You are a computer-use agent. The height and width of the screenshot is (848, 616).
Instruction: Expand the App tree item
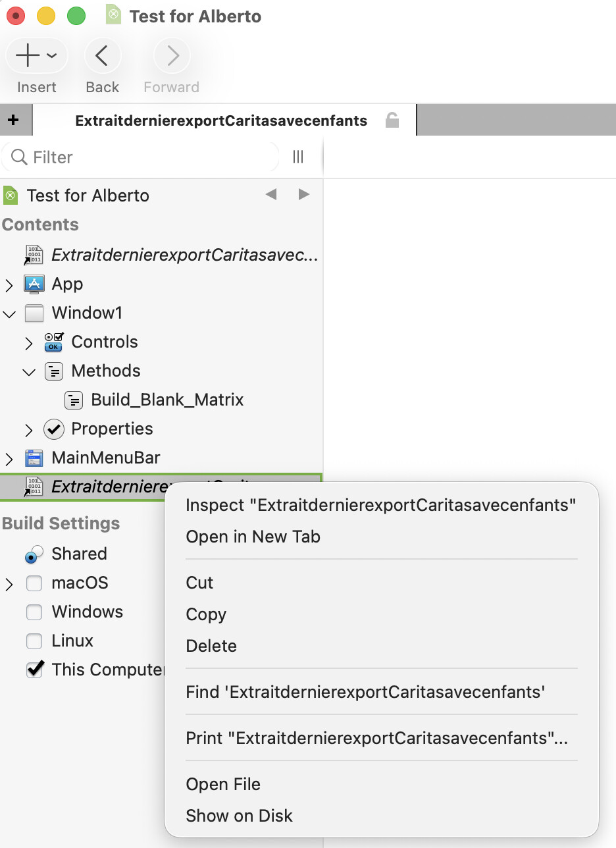[9, 284]
